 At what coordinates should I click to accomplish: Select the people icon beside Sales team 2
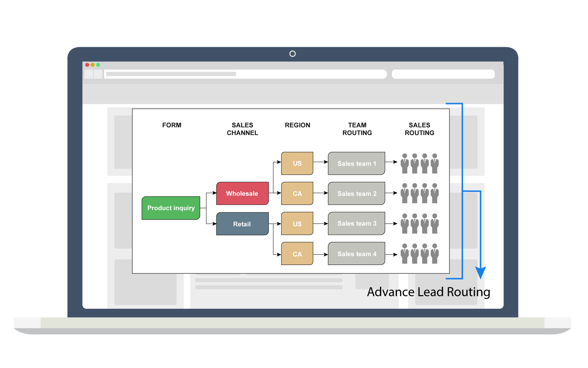point(419,193)
